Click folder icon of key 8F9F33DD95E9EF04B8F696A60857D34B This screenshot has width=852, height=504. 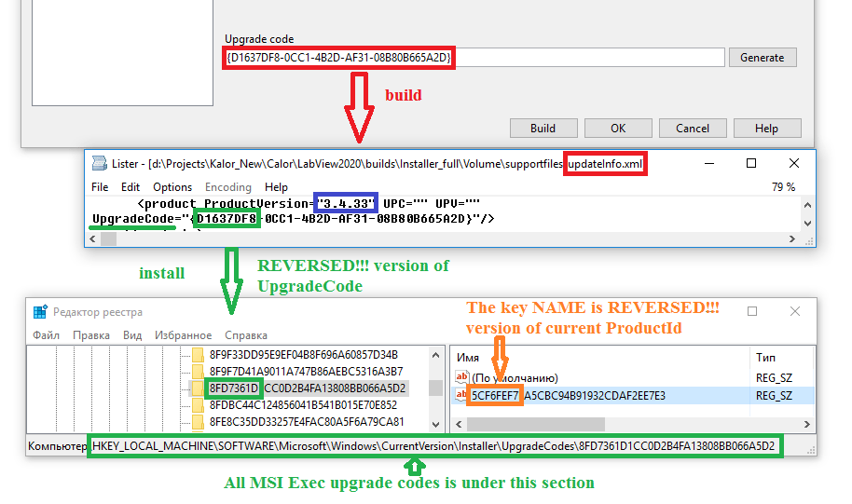coord(198,355)
